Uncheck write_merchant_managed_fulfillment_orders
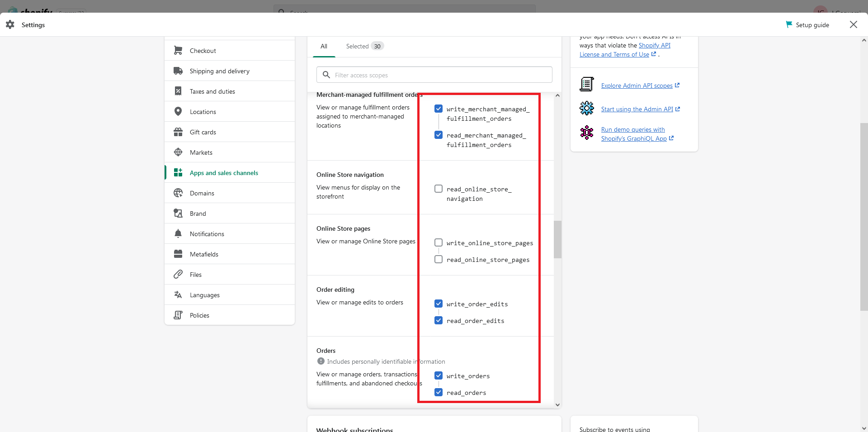 click(x=439, y=109)
